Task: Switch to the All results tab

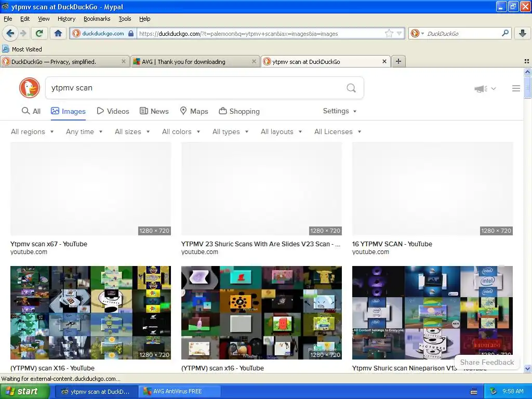Action: [x=31, y=111]
